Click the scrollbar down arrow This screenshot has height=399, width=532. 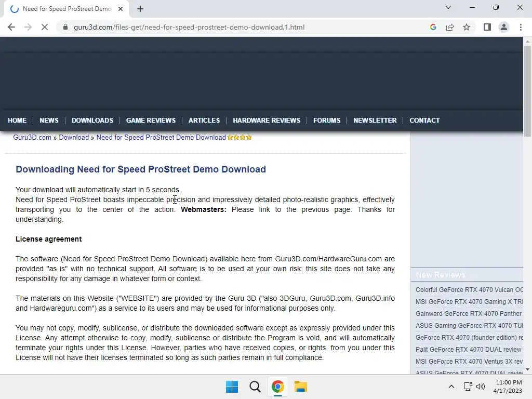(527, 369)
